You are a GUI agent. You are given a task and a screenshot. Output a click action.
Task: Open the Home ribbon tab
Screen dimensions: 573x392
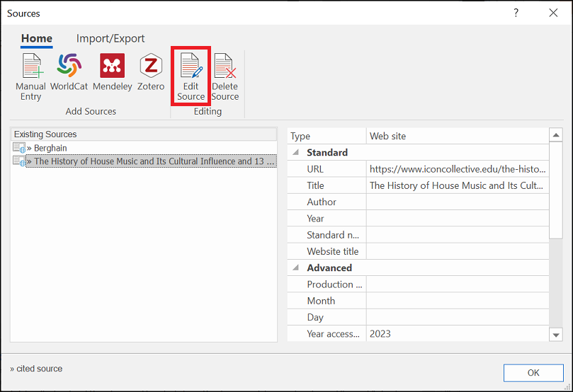click(x=36, y=39)
